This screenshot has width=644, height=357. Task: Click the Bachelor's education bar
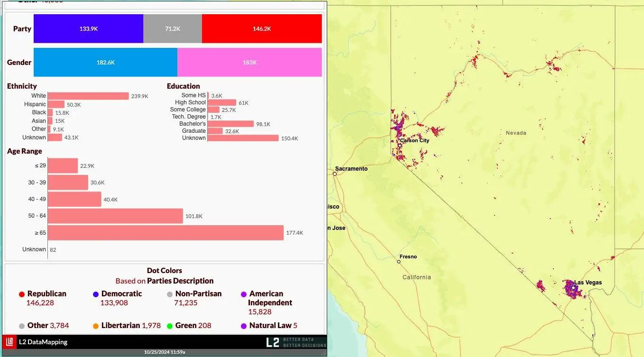tap(230, 124)
